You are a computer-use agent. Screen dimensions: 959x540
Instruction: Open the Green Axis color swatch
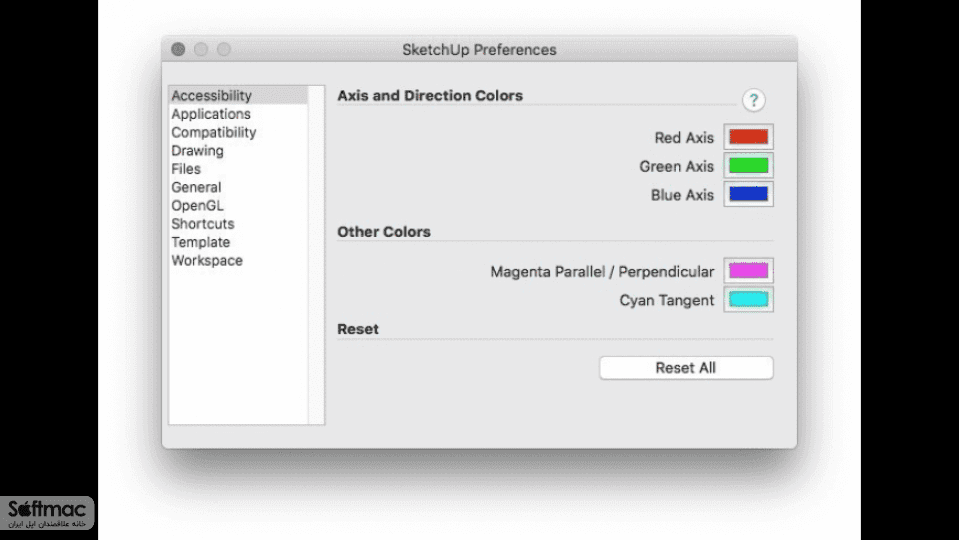pyautogui.click(x=748, y=166)
